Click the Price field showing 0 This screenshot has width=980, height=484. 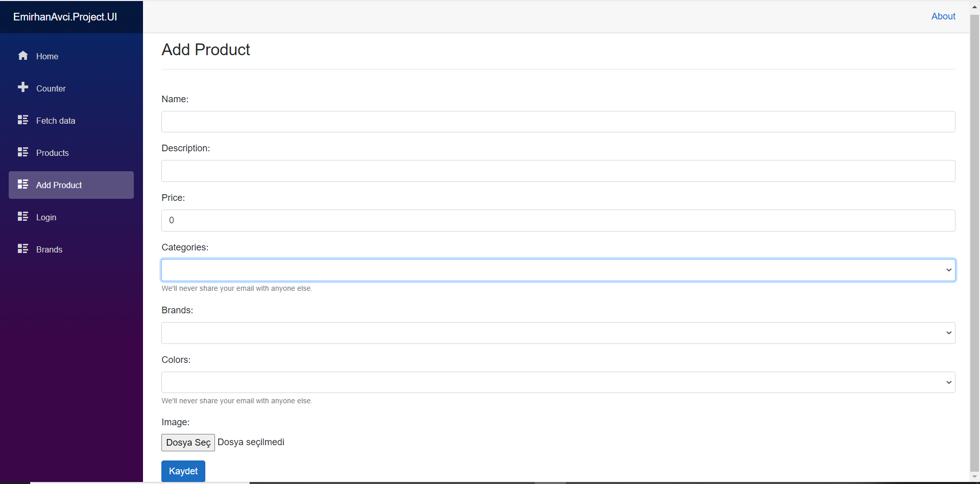tap(558, 220)
